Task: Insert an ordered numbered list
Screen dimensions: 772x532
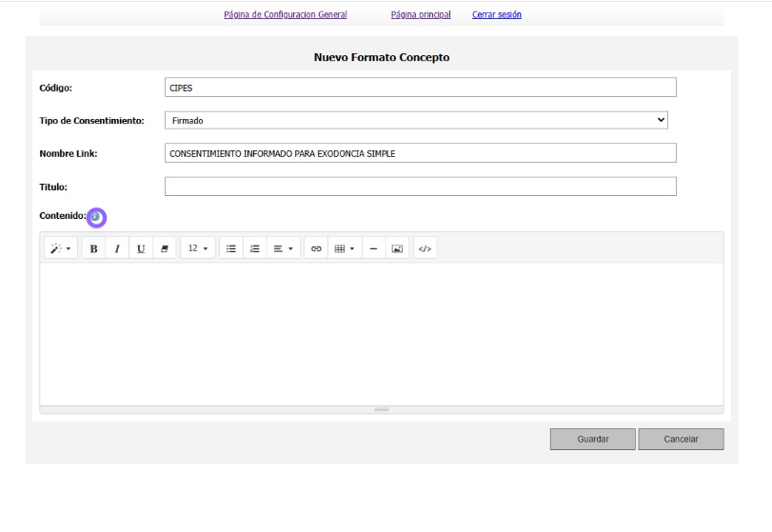Action: click(x=254, y=248)
